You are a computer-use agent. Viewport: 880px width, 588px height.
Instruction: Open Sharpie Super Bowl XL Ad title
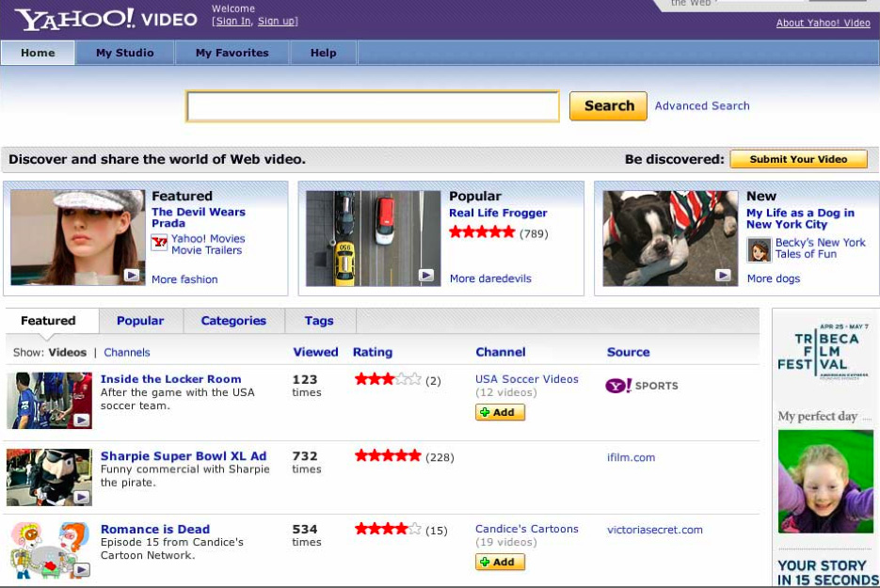tap(184, 456)
